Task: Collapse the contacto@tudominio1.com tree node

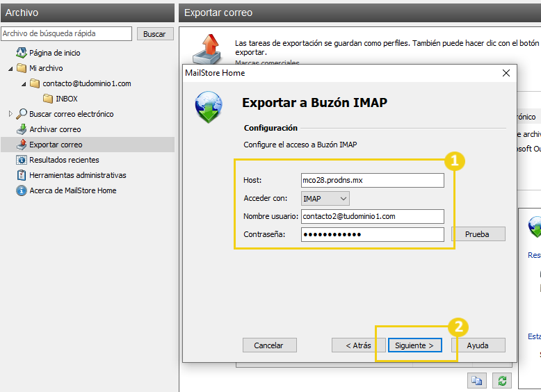Action: (24, 84)
